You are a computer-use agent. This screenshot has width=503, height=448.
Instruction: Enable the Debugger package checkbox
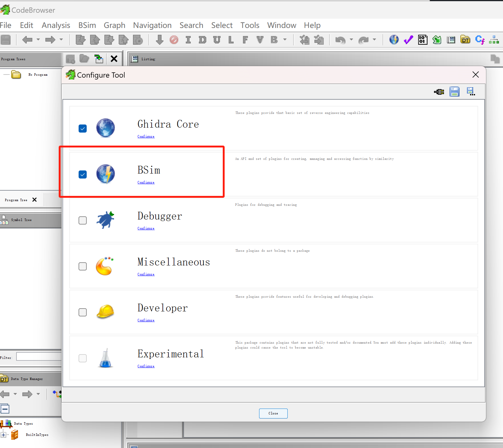83,220
